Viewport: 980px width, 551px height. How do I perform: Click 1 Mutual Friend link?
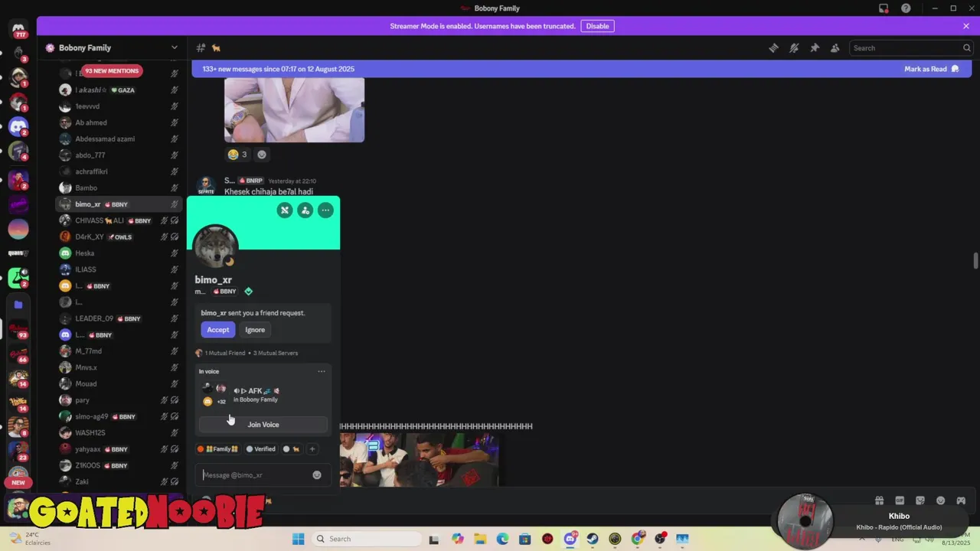(224, 353)
